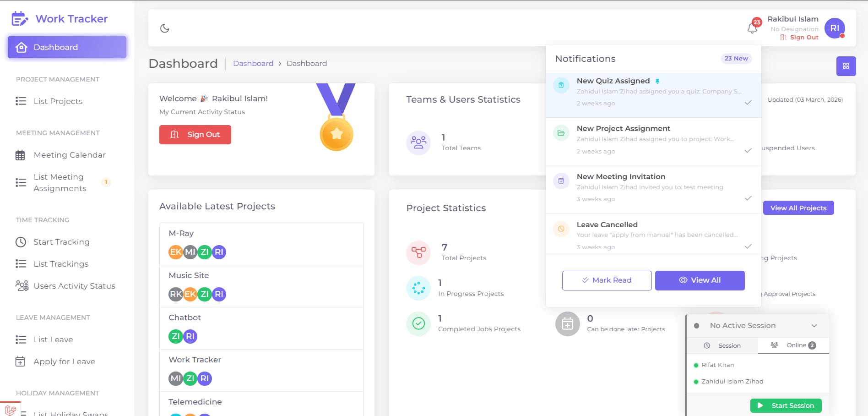The width and height of the screenshot is (868, 416).
Task: Open Start Tracking clock icon
Action: coord(21,242)
